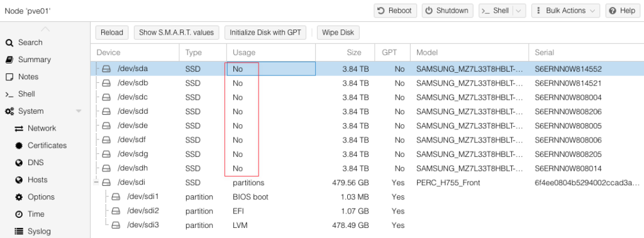
Task: Click the Wipe Disk button
Action: pyautogui.click(x=338, y=33)
